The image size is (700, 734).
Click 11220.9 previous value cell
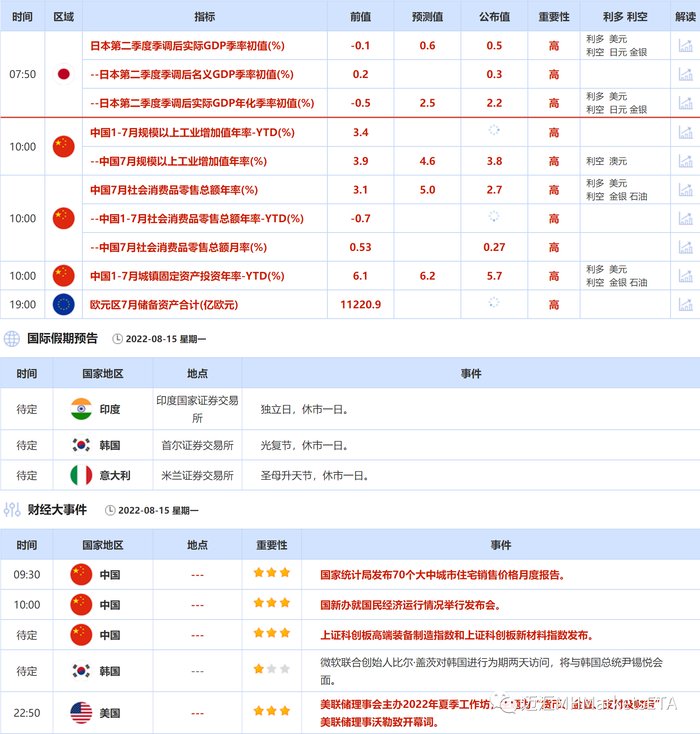[360, 305]
